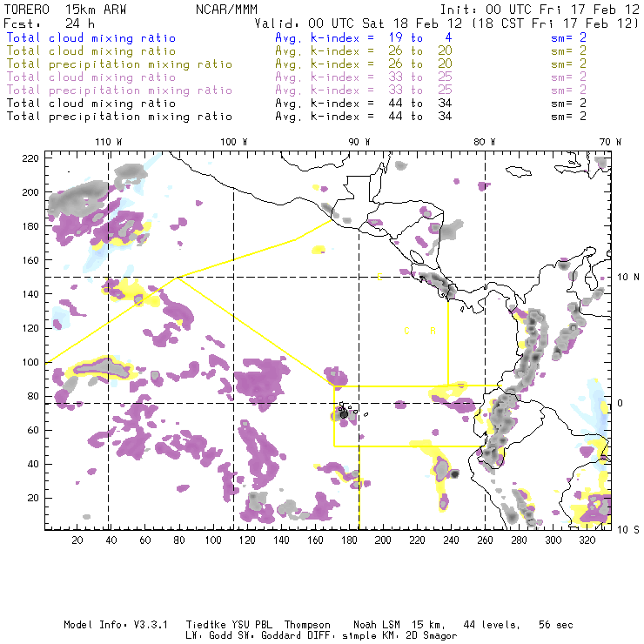Click the "YSU PBL" footer label
This screenshot has width=644, height=644.
[x=252, y=625]
